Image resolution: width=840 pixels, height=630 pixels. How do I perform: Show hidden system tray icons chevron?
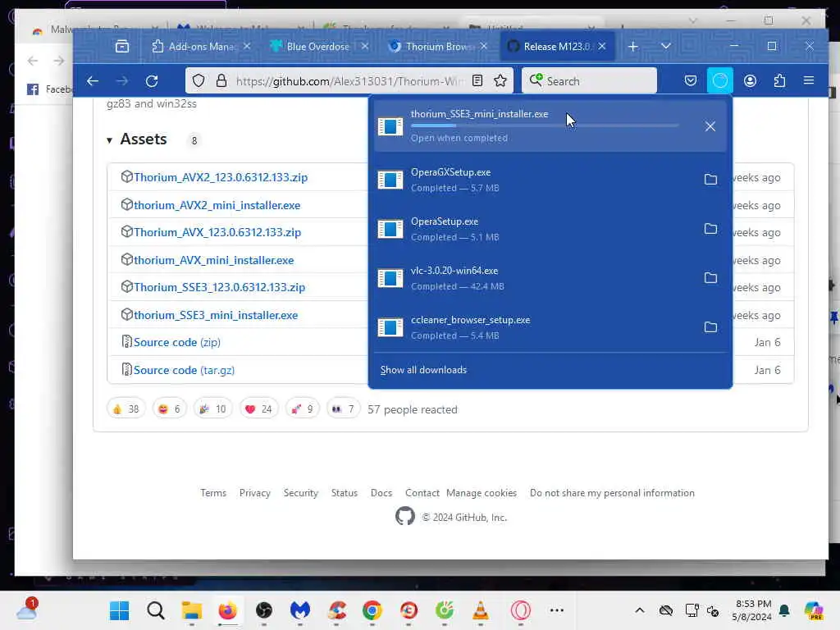[x=640, y=610]
